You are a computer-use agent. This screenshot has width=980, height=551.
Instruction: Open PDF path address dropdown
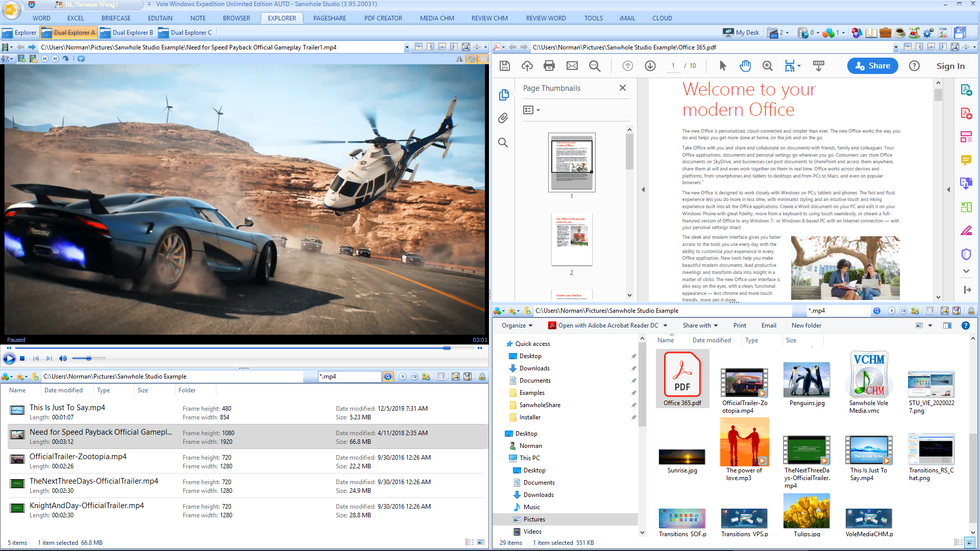click(896, 47)
